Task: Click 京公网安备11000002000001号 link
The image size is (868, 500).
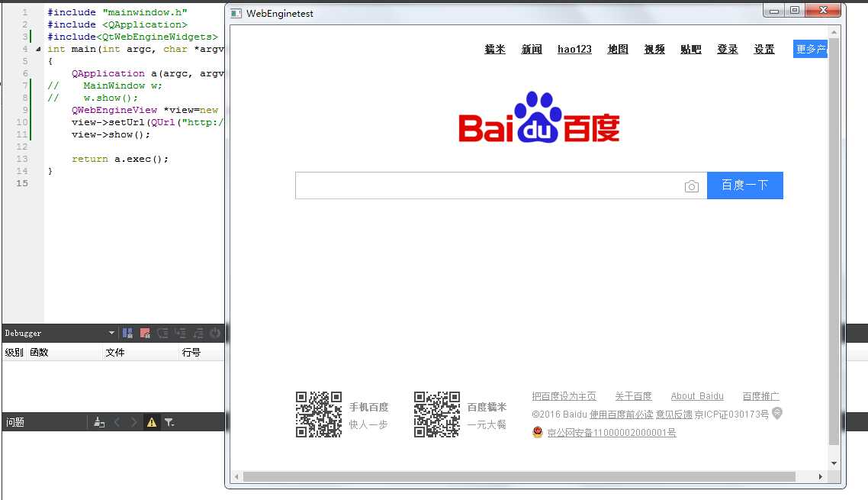Action: pyautogui.click(x=612, y=432)
